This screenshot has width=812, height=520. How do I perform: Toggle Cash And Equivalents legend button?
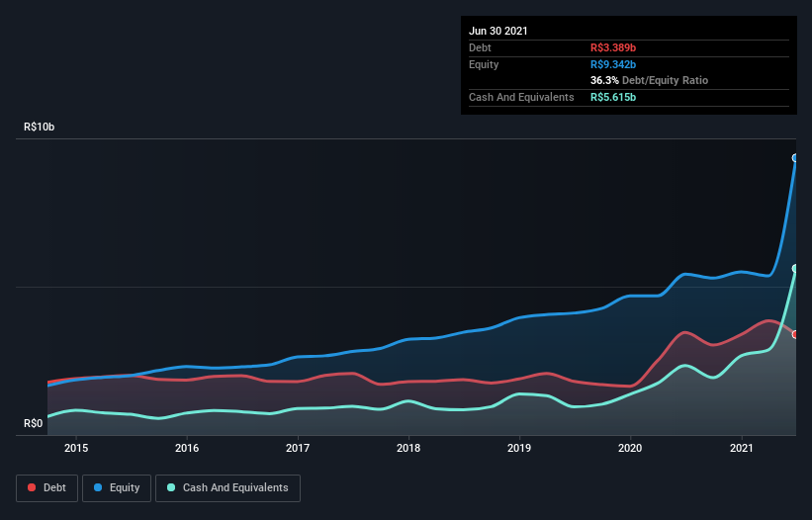tap(227, 488)
